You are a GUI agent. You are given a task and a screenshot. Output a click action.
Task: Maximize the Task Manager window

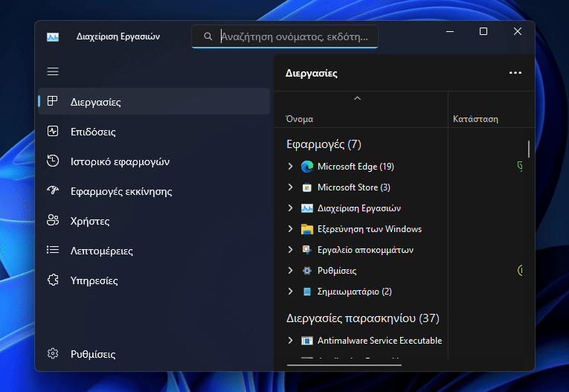tap(483, 31)
